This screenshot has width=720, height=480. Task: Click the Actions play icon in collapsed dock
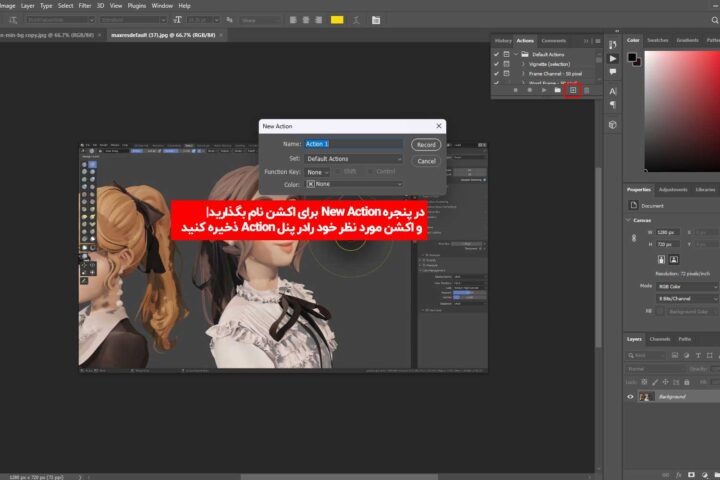(613, 58)
